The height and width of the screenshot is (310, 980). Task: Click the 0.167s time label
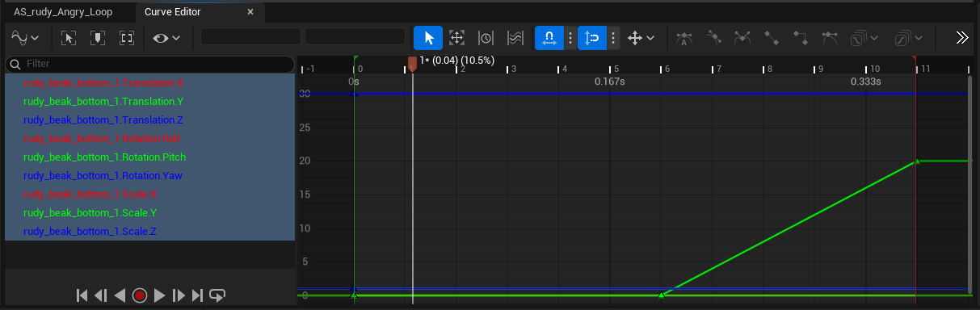(x=609, y=82)
